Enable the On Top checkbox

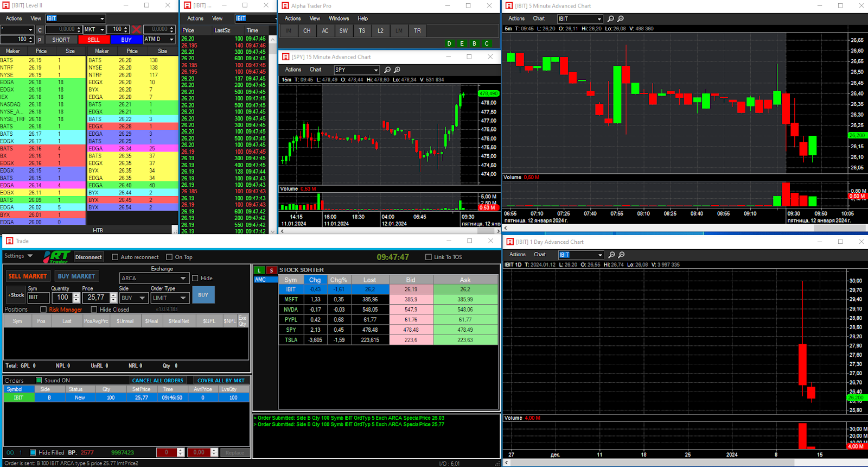coord(169,257)
